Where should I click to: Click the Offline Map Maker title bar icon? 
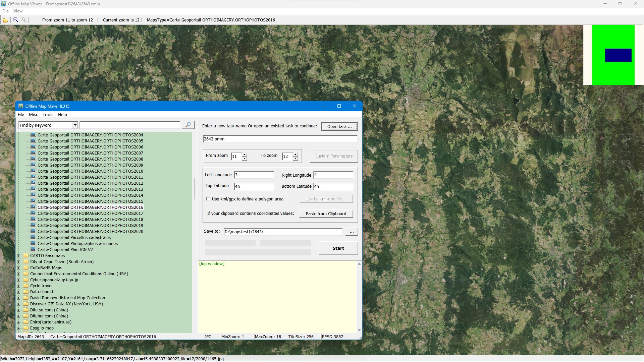21,106
